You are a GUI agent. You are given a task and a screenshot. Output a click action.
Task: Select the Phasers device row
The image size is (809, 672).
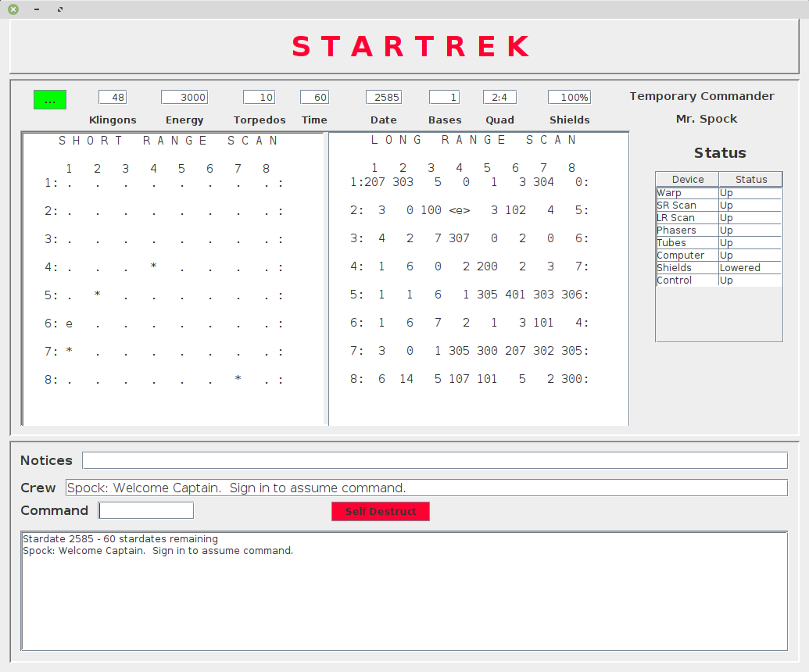pyautogui.click(x=718, y=230)
